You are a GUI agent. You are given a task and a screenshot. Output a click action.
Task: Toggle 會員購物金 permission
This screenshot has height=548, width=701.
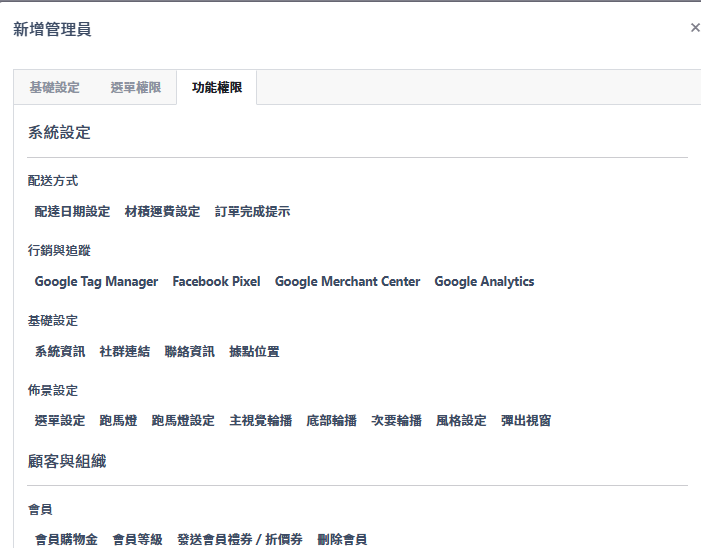point(66,540)
